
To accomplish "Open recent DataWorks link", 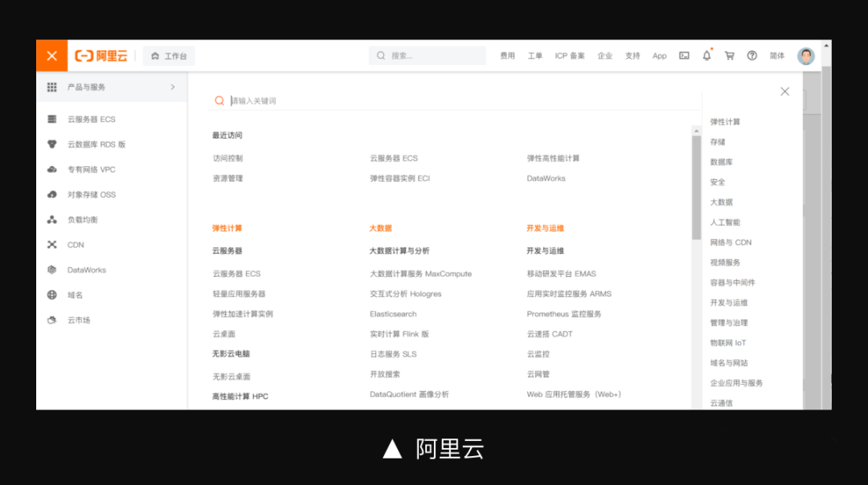I will coord(546,178).
